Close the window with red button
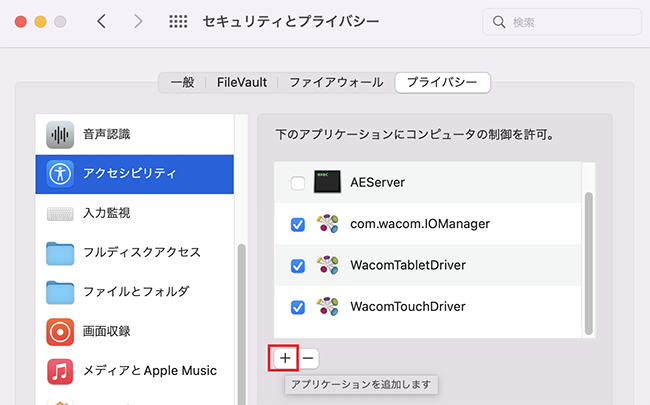This screenshot has height=405, width=650. [21, 22]
